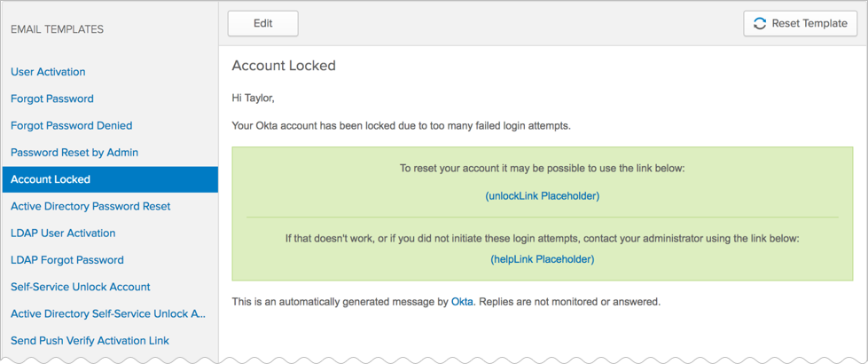Select LDAP User Activation template

[x=63, y=233]
